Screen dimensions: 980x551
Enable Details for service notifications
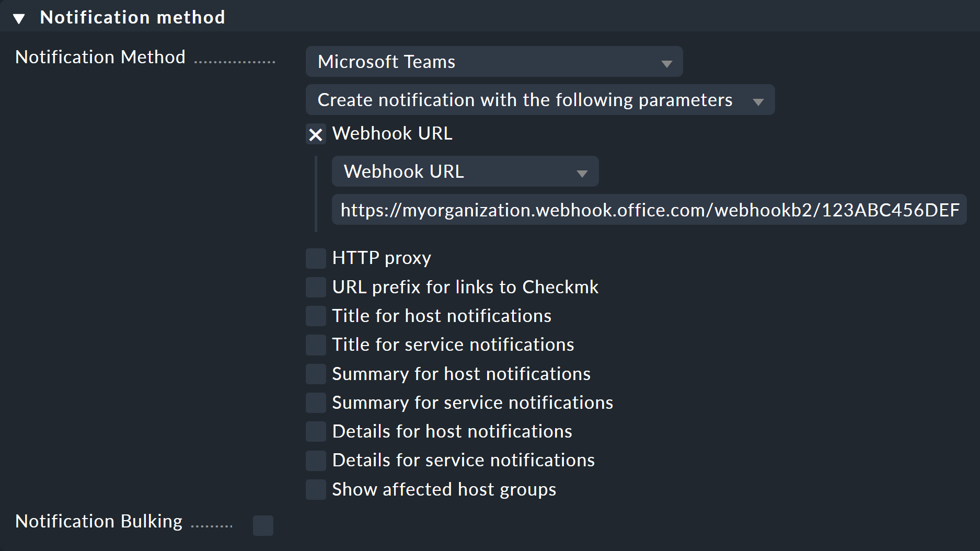pos(316,461)
